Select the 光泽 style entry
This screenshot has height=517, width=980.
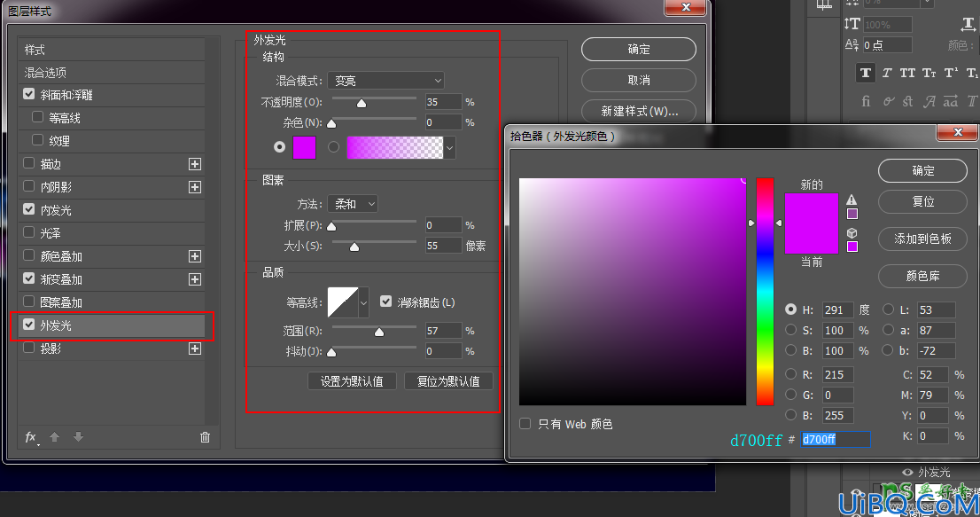112,233
